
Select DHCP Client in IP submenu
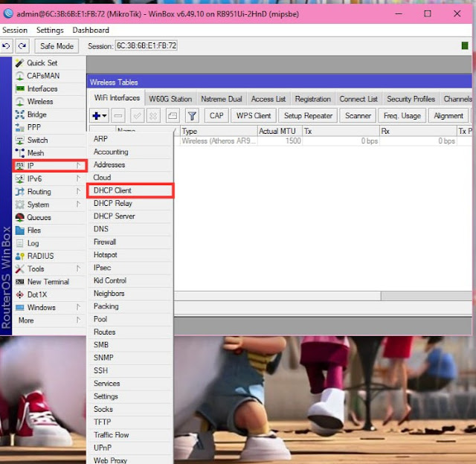coord(130,190)
